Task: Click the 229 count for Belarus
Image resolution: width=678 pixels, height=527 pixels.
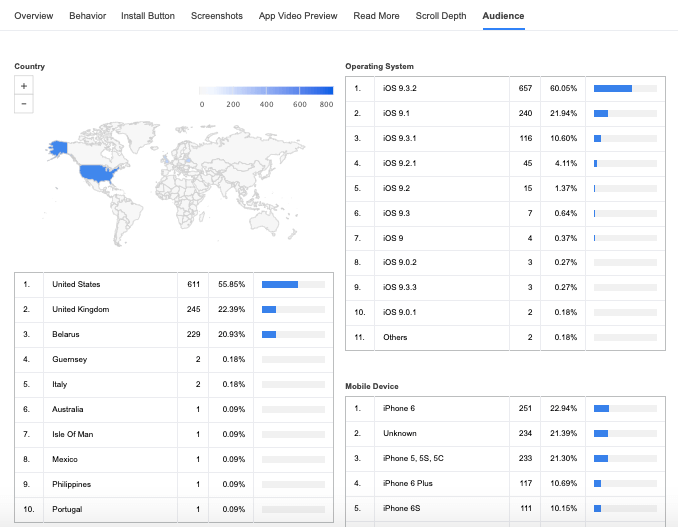Action: 193,334
